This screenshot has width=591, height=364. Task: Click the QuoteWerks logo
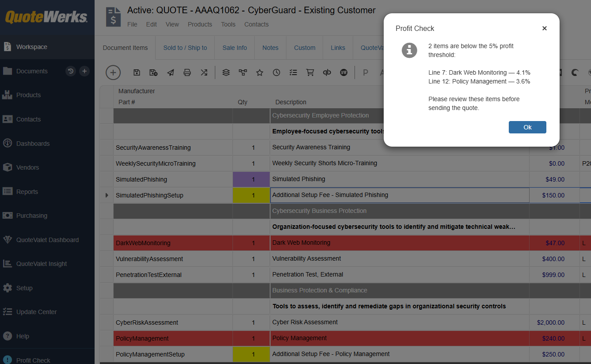pyautogui.click(x=46, y=17)
